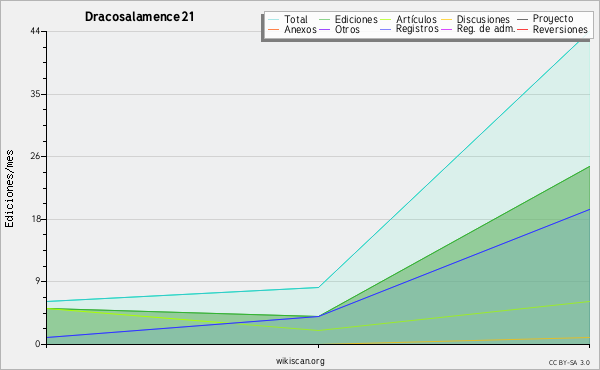Click the Anexos legend entry
The height and width of the screenshot is (370, 600).
pyautogui.click(x=292, y=29)
